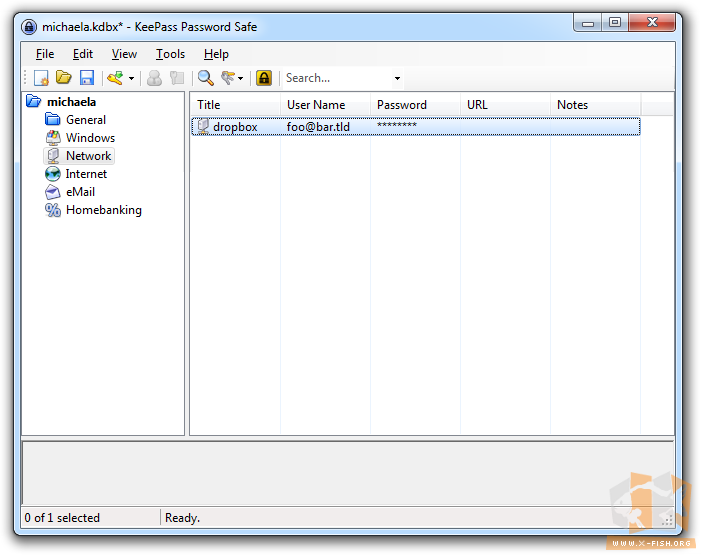Click the Internet globe icon

tap(53, 174)
